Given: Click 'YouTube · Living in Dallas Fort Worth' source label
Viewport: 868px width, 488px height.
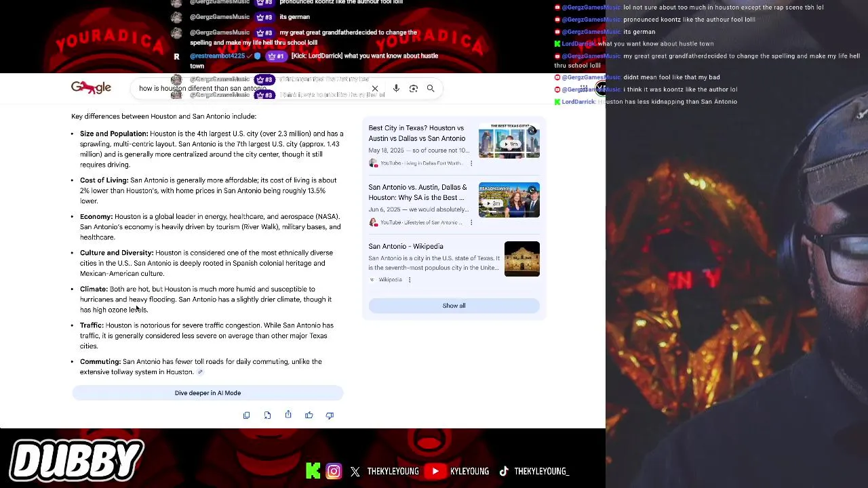Looking at the screenshot, I should [420, 163].
